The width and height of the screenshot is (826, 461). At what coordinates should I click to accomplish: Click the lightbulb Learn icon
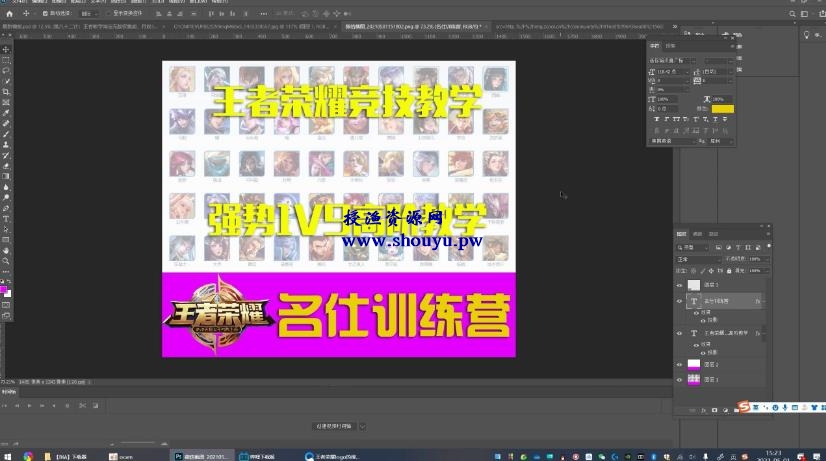pos(807,35)
